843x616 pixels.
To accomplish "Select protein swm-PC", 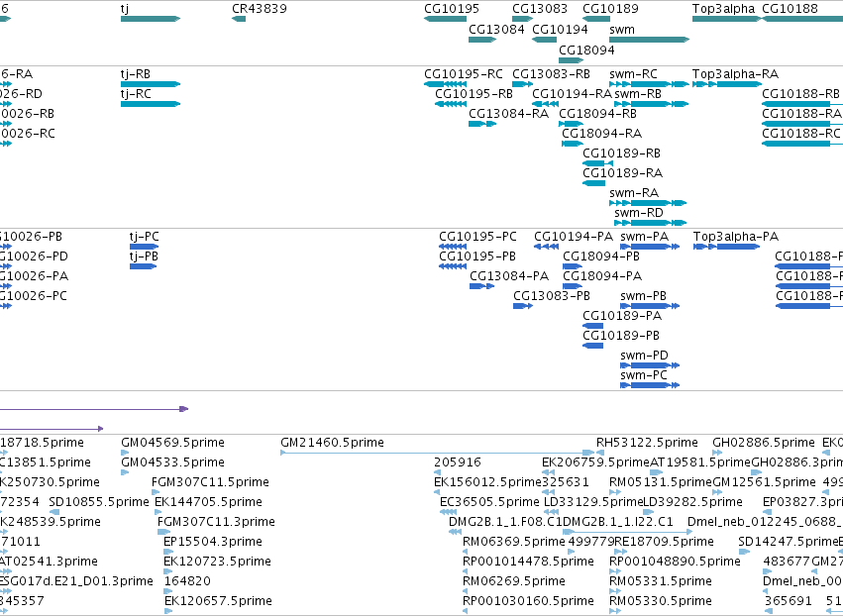I will tap(644, 375).
